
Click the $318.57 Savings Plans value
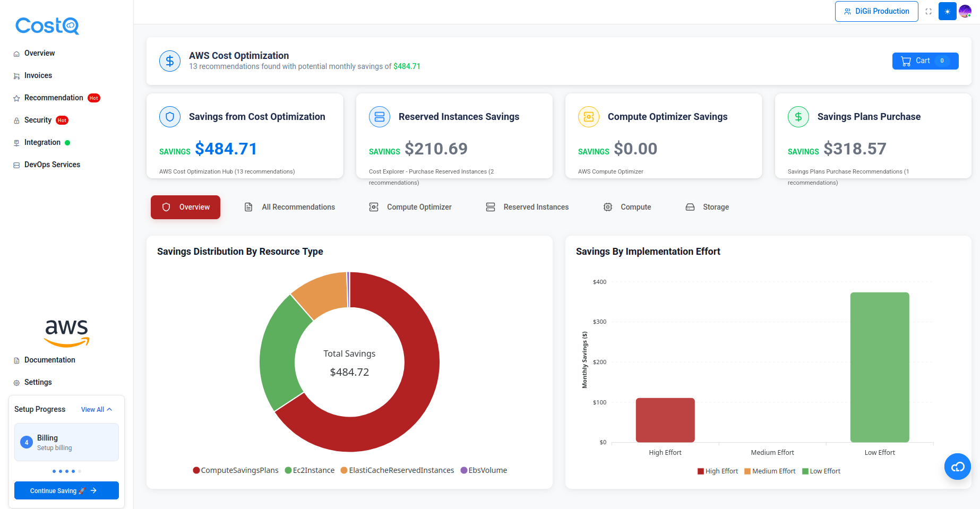click(x=855, y=149)
